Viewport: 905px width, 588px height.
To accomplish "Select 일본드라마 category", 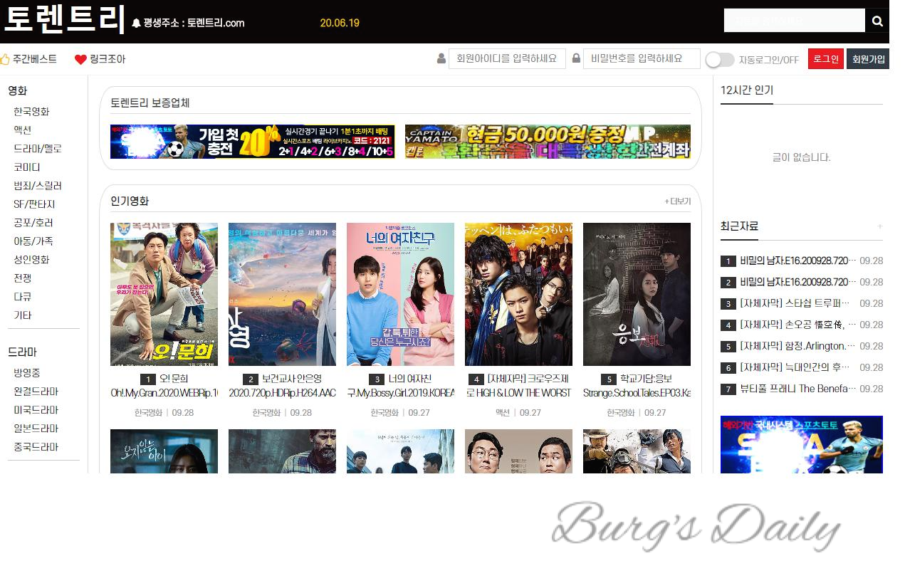I will click(x=36, y=429).
